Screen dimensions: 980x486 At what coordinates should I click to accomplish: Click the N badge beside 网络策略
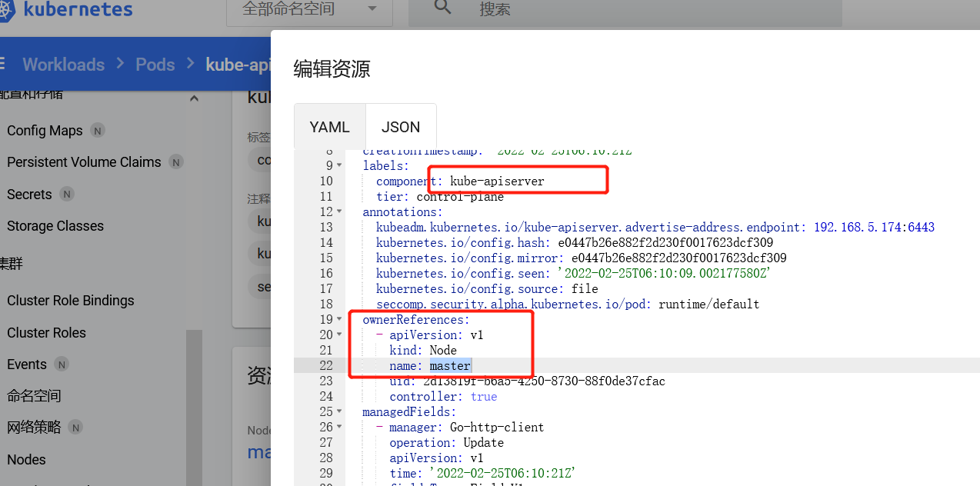pyautogui.click(x=75, y=428)
